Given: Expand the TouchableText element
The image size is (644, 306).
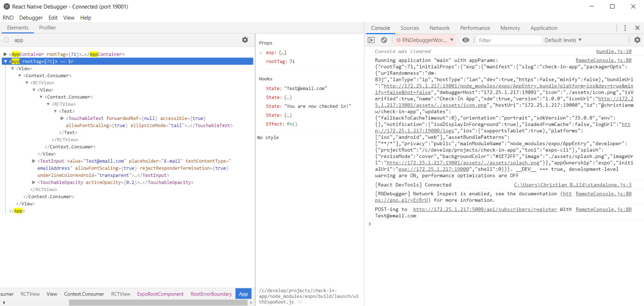Looking at the screenshot, I should [x=62, y=118].
